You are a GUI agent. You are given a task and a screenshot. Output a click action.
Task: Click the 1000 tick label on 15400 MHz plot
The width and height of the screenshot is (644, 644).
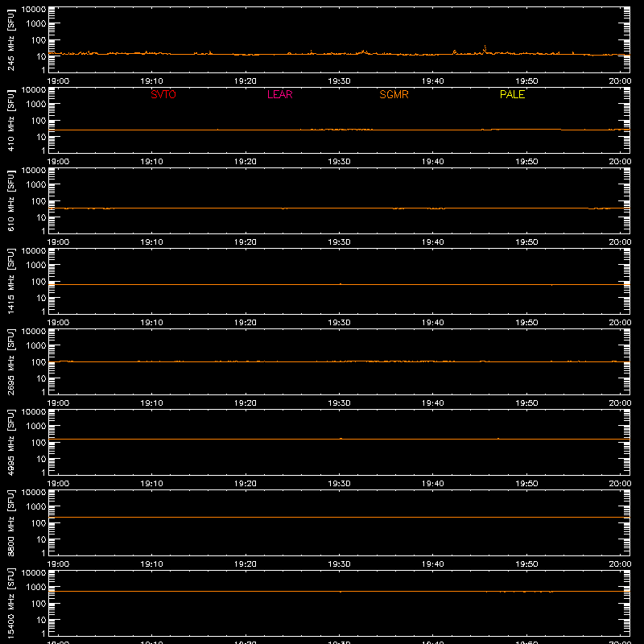(36, 588)
